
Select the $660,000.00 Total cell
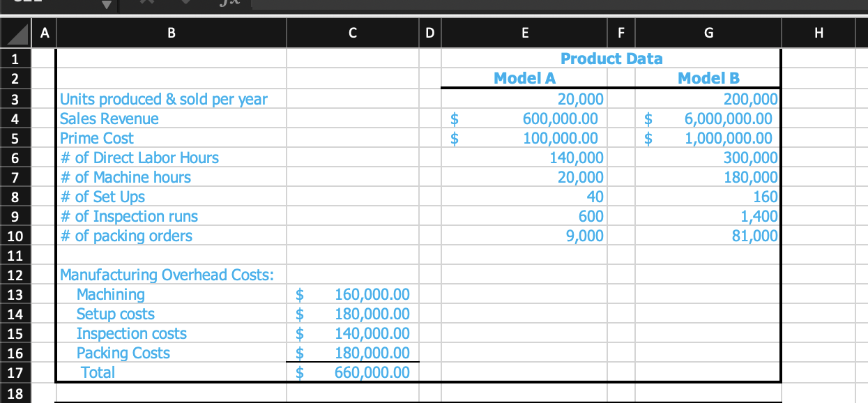pos(352,372)
